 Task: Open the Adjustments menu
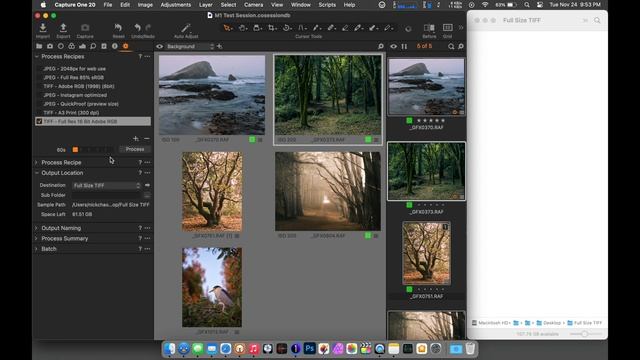coord(176,5)
